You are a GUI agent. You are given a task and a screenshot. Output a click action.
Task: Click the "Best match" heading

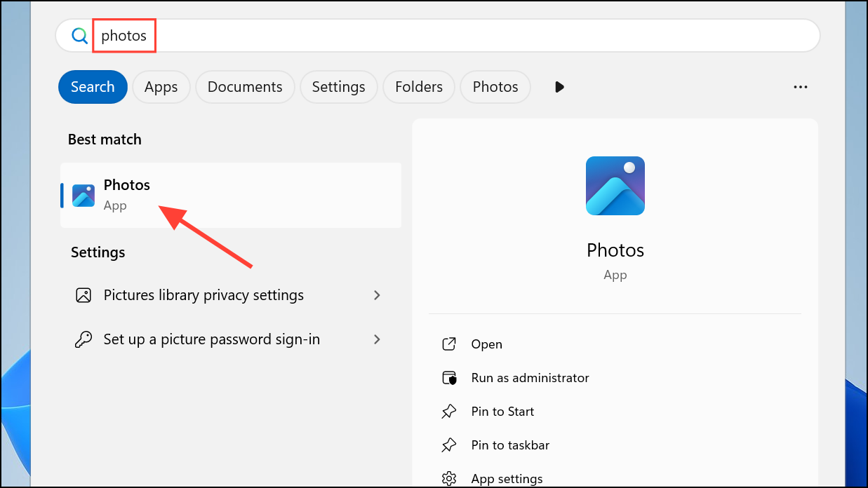tap(105, 140)
